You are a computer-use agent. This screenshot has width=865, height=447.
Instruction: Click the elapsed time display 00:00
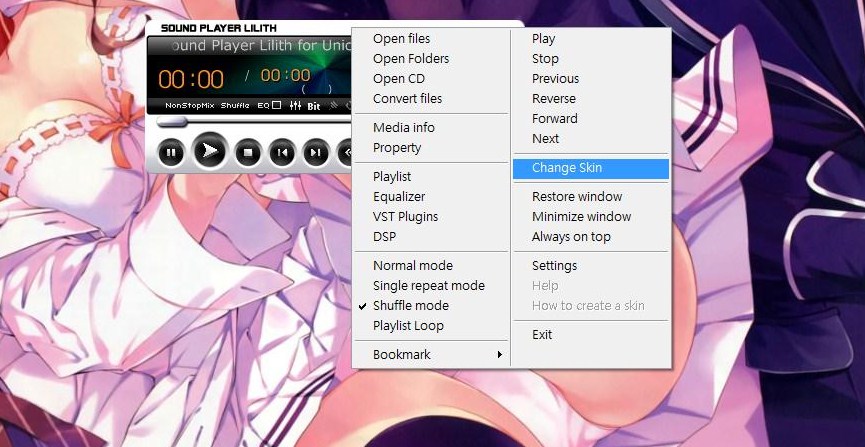pos(191,79)
